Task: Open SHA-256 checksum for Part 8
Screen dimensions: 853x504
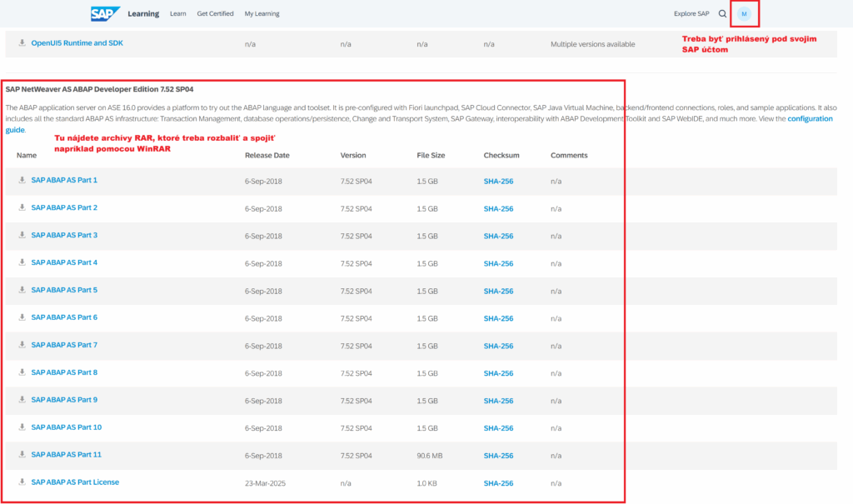Action: pyautogui.click(x=498, y=373)
